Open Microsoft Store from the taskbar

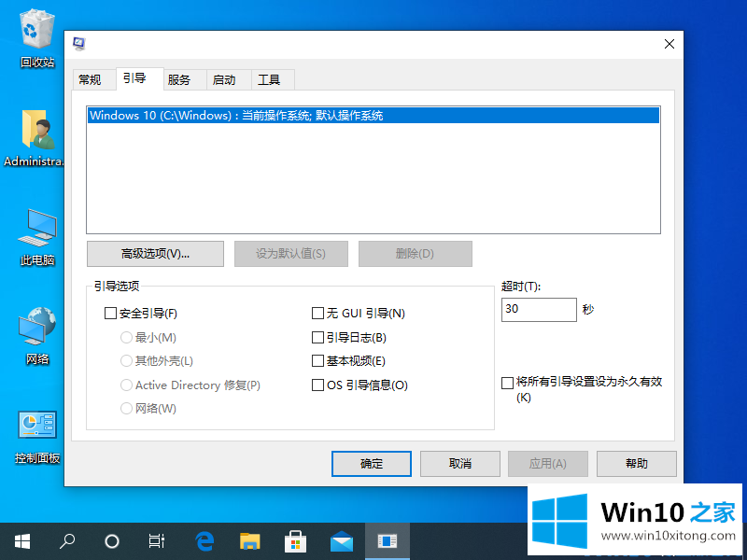click(295, 540)
